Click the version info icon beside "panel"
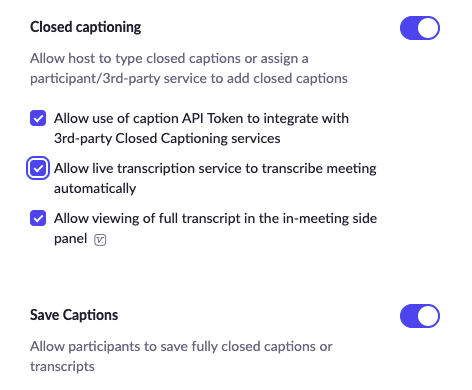 pos(100,240)
